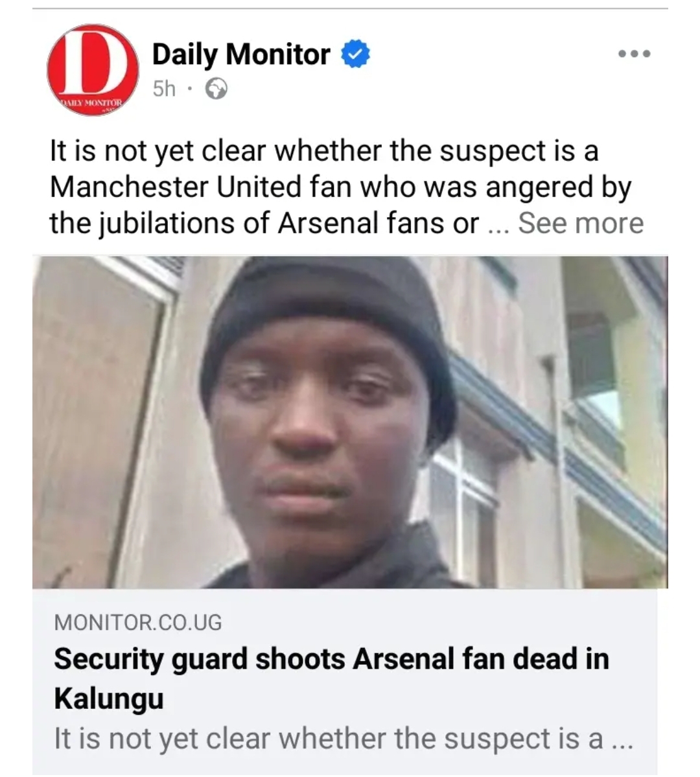Click the first line of the post caption
Image resolution: width=700 pixels, height=777 pixels.
(x=323, y=151)
